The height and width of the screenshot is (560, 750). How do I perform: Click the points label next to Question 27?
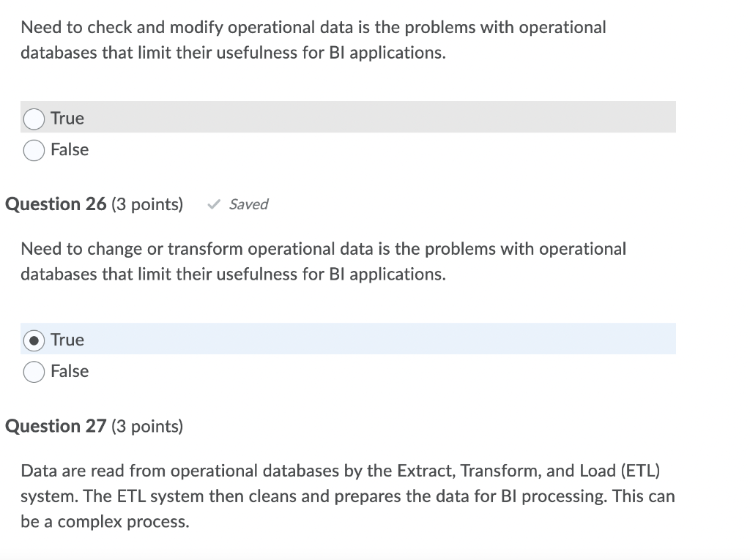146,426
